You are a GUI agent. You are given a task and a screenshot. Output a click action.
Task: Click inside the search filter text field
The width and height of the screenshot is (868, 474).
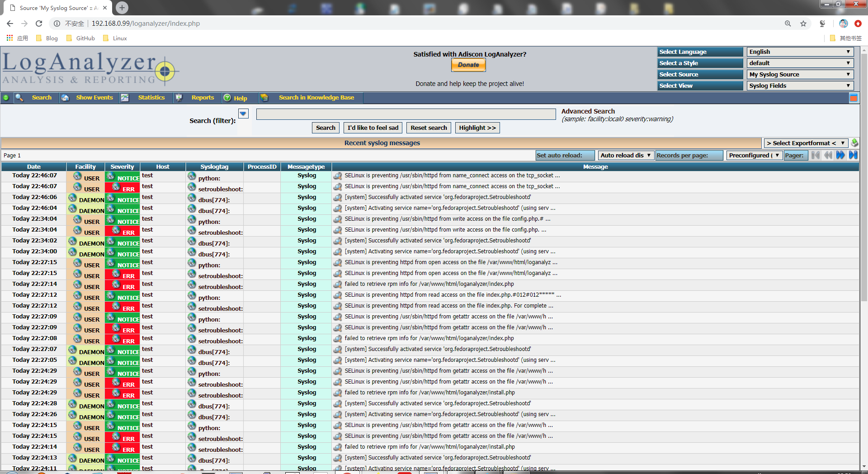point(406,114)
